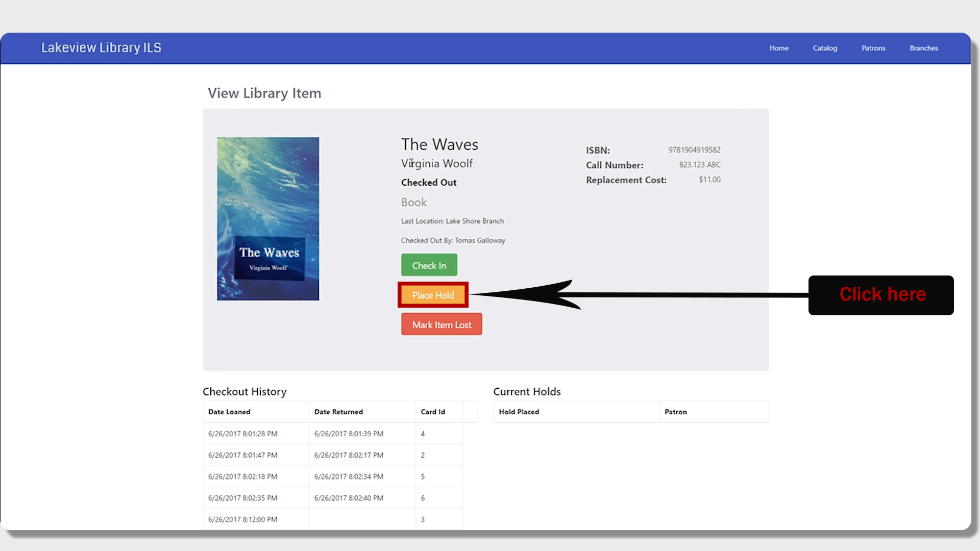Click 'Checked Out By: Tomas Galloway' text
Image resolution: width=980 pixels, height=551 pixels.
[453, 240]
